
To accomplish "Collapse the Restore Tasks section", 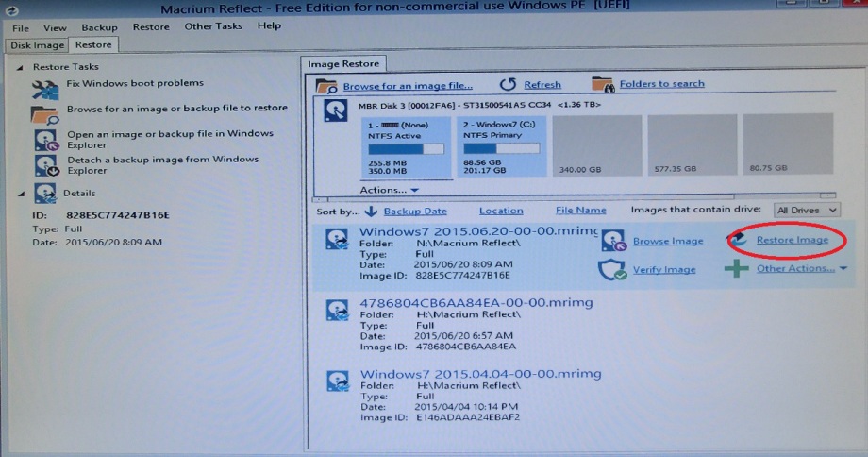I will 22,68.
